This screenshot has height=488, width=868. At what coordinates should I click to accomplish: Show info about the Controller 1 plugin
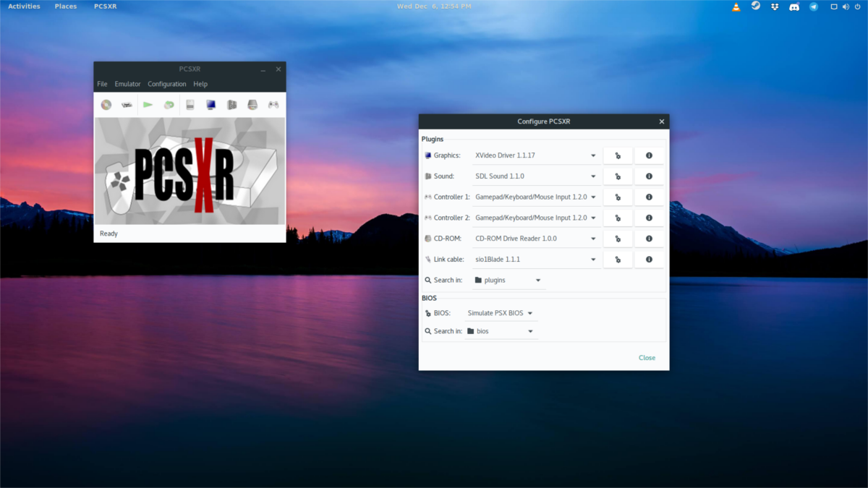coord(649,197)
